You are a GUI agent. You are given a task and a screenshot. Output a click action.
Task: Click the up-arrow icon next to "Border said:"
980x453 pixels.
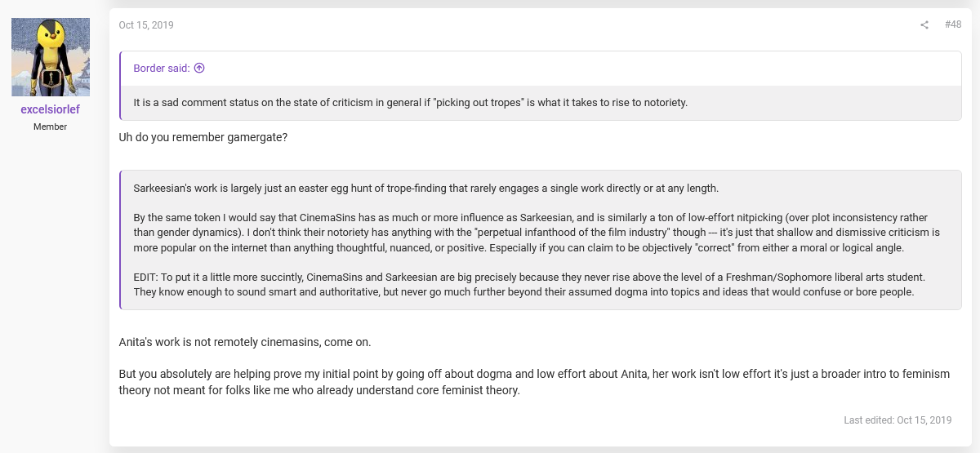(199, 69)
